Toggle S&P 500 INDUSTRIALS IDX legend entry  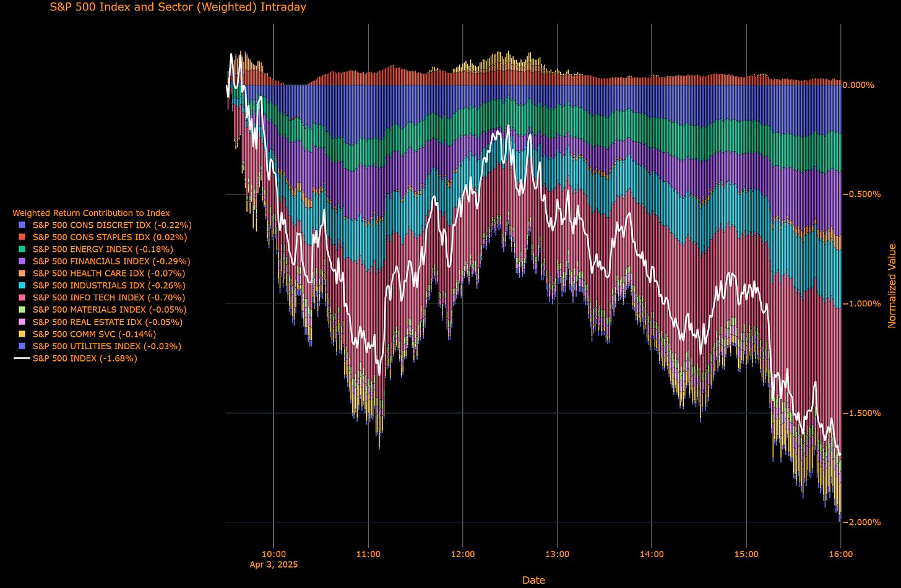click(x=101, y=285)
